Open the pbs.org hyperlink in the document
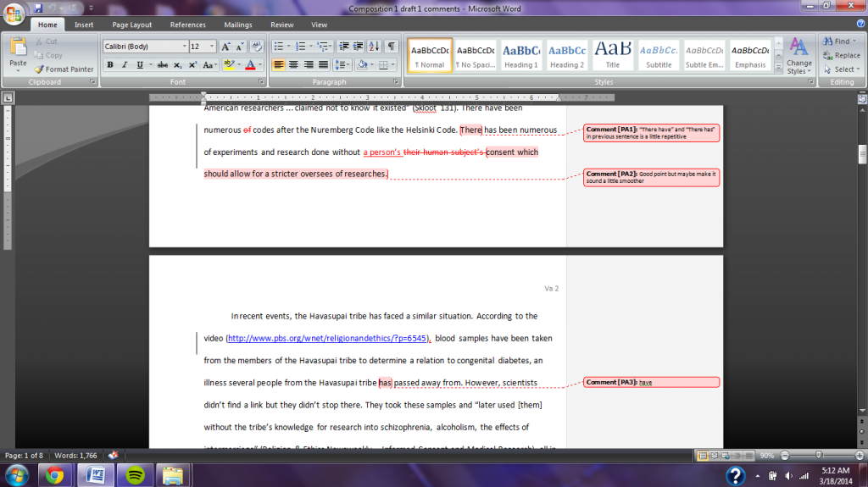The height and width of the screenshot is (487, 868). (x=329, y=339)
